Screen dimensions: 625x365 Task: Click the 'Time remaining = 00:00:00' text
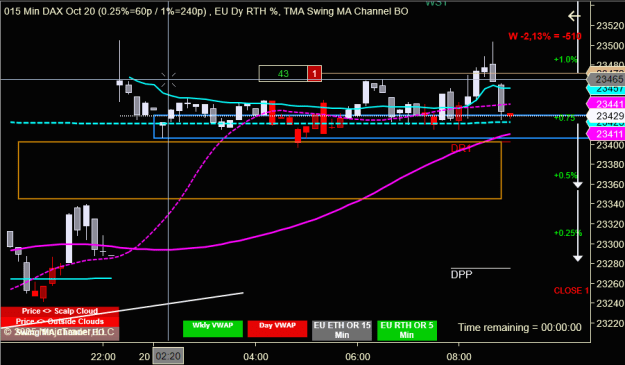(520, 328)
